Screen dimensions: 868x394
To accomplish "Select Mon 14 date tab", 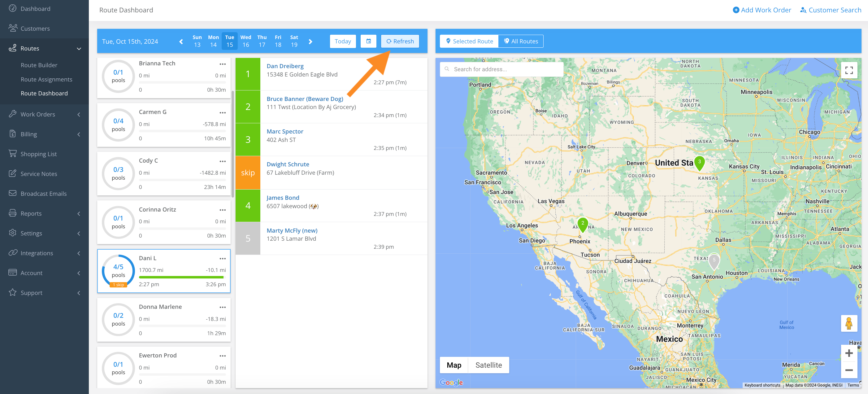I will pos(213,41).
